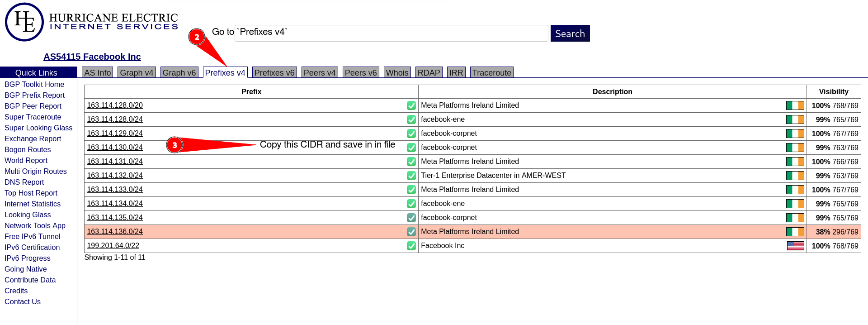Open the Peers v4 tab
Screen dimensions: 868x325
point(319,73)
